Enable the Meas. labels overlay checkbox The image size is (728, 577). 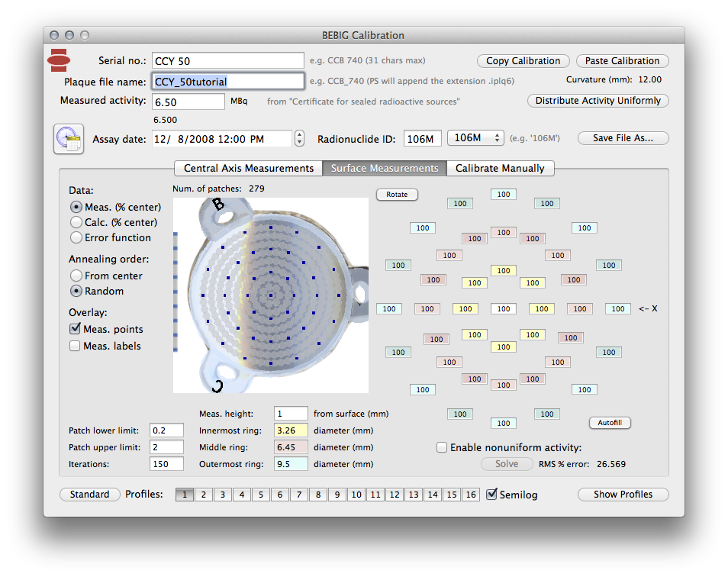click(75, 346)
